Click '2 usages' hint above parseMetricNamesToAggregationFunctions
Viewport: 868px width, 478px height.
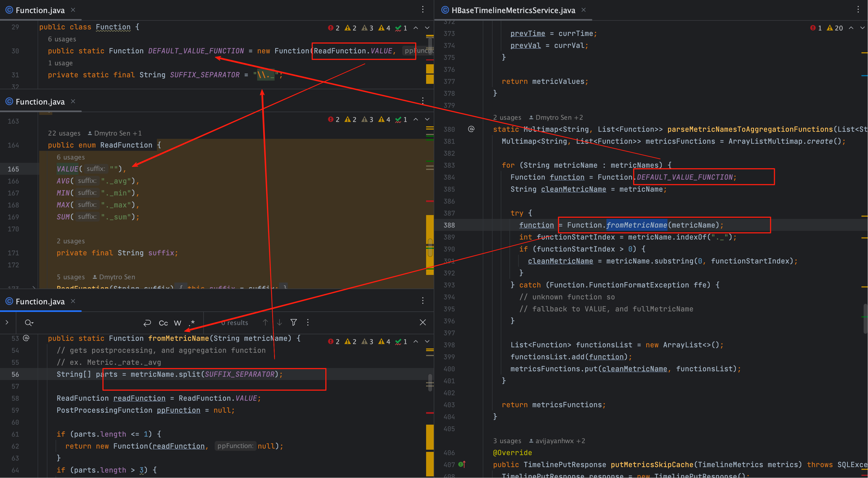(507, 118)
